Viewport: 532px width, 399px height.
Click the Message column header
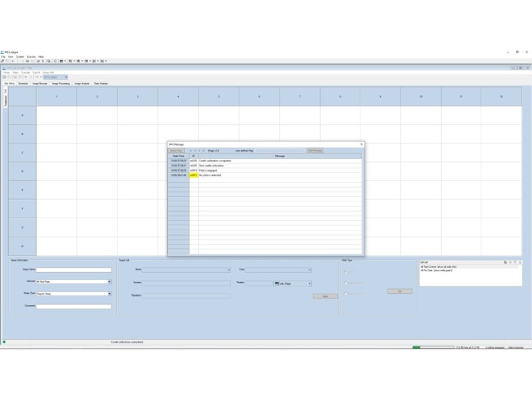(280, 156)
